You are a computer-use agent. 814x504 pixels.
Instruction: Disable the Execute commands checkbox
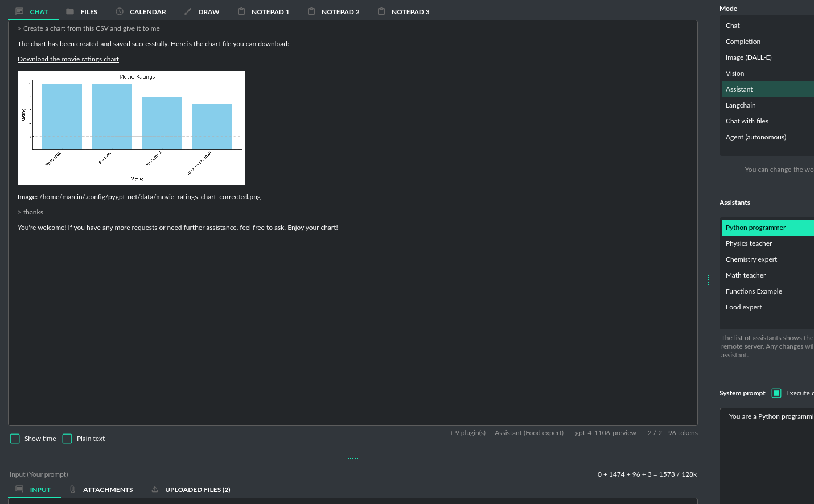(776, 393)
